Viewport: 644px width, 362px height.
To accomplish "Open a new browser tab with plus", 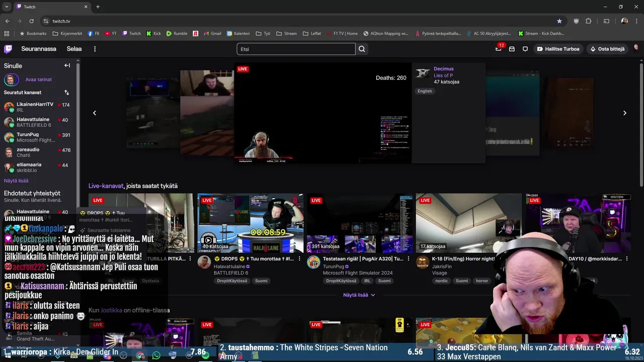I will (98, 7).
